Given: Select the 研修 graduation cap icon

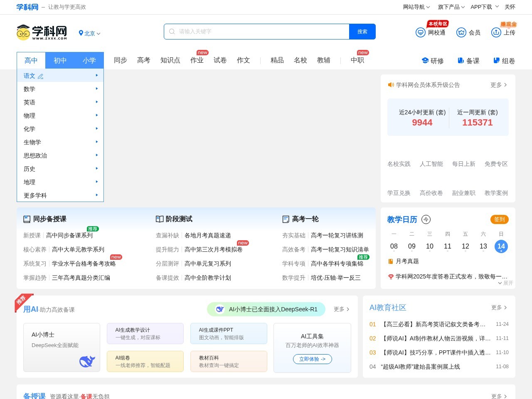Looking at the screenshot, I should click(x=425, y=60).
